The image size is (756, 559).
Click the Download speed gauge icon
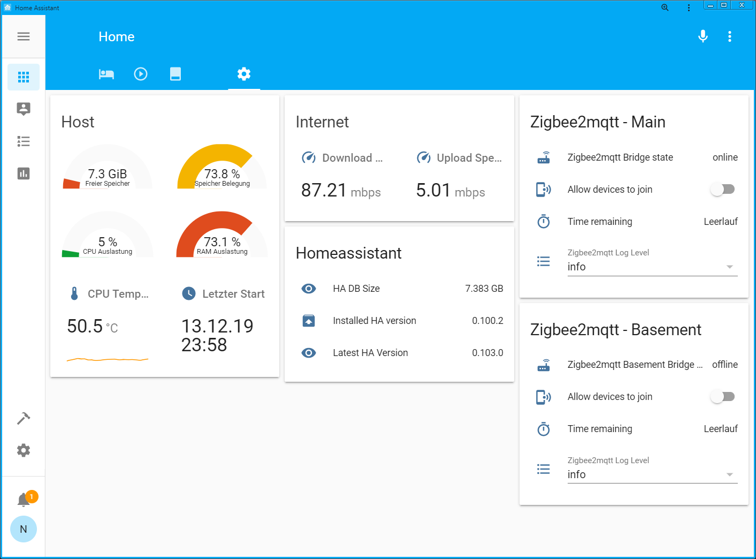[x=309, y=157]
